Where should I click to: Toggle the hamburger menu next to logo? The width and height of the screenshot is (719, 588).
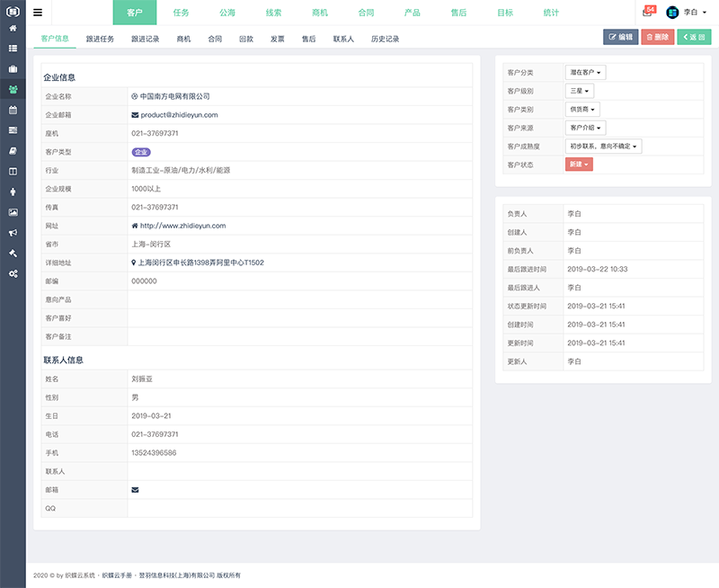tap(37, 12)
